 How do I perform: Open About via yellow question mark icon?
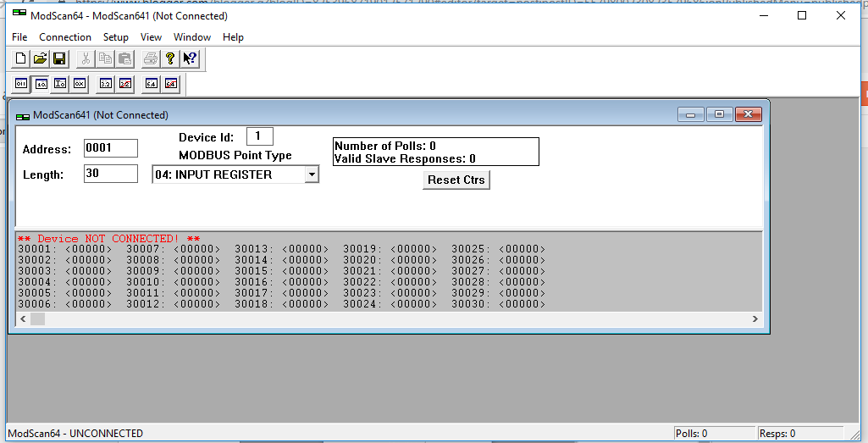tap(170, 58)
